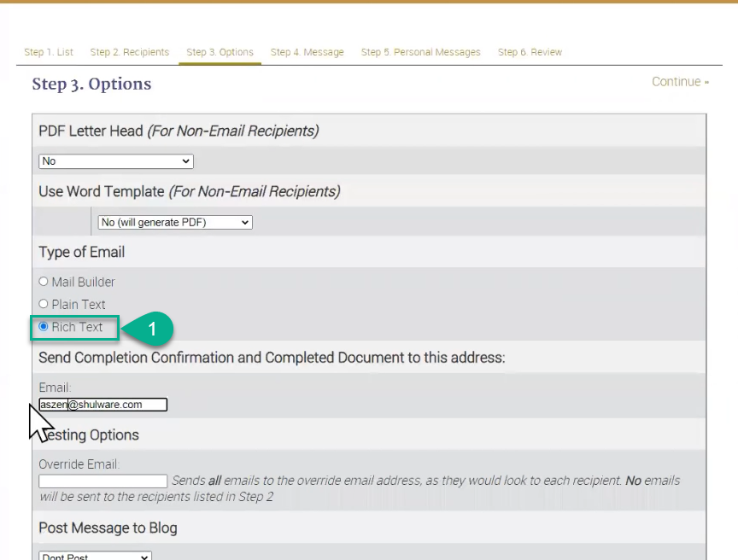Go to the Step 1. List tab
Screen dimensions: 738x560
49,52
